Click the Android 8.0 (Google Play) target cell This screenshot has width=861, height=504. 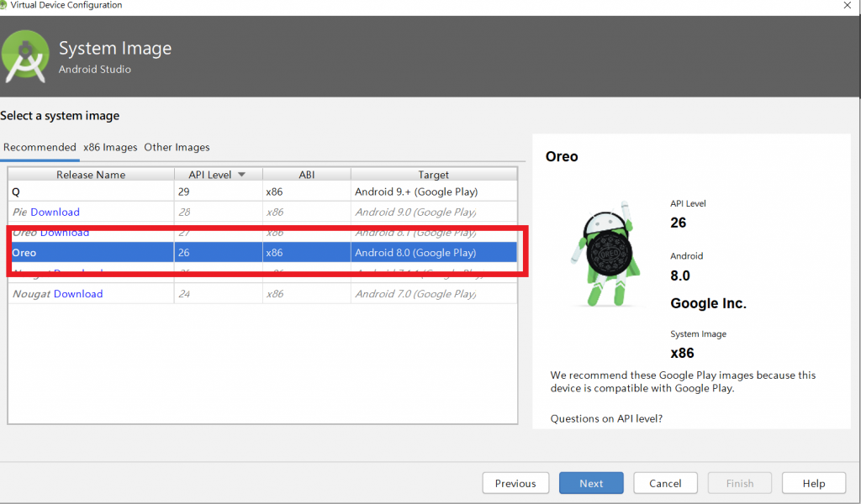click(434, 253)
